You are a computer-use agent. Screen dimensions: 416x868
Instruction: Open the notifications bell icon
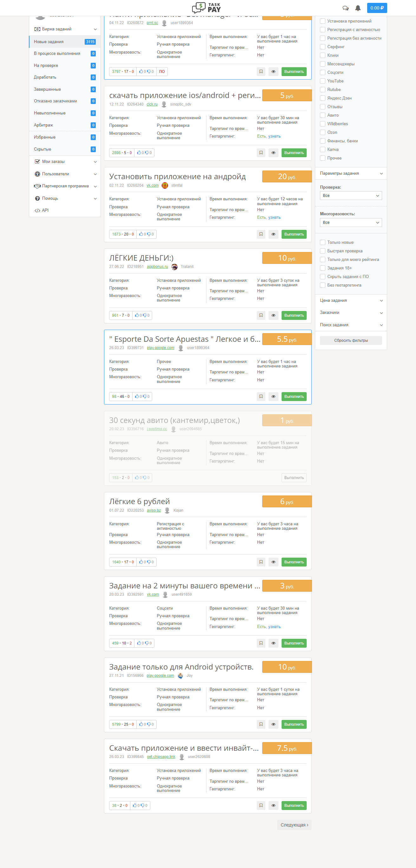point(358,8)
